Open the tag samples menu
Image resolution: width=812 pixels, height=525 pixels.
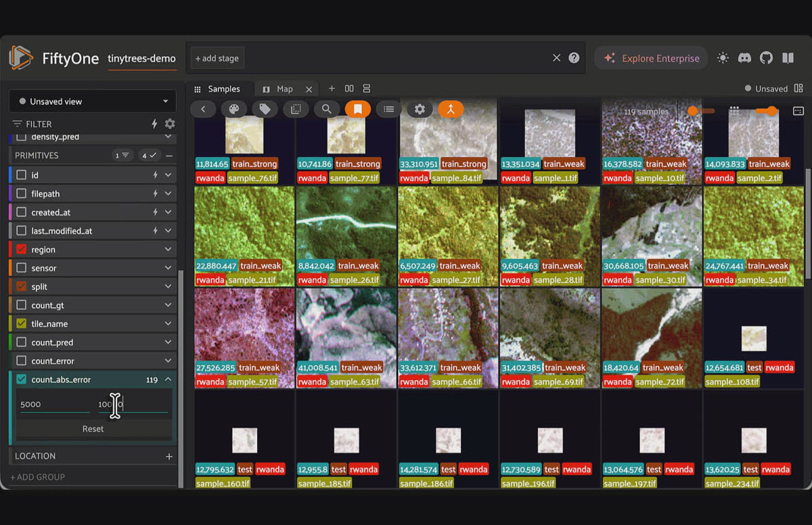click(x=265, y=109)
